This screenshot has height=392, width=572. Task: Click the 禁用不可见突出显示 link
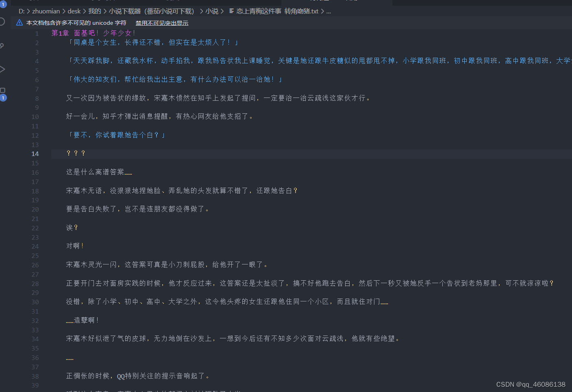tap(162, 23)
